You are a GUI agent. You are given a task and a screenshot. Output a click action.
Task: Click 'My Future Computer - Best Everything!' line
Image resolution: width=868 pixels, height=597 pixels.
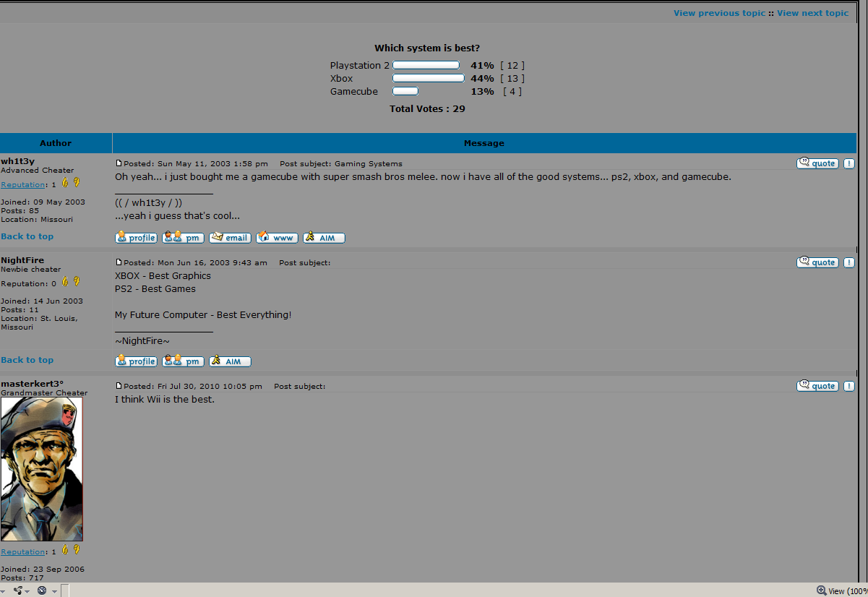[x=203, y=315]
